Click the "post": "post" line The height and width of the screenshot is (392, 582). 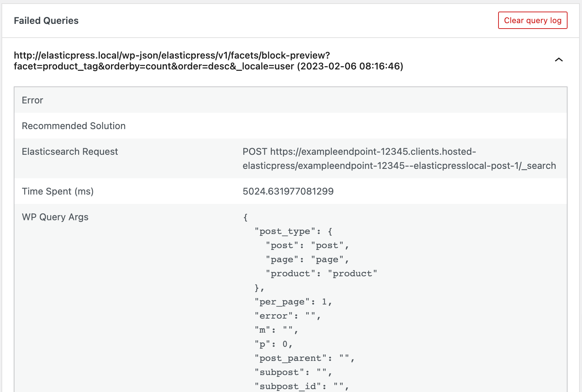pyautogui.click(x=307, y=245)
